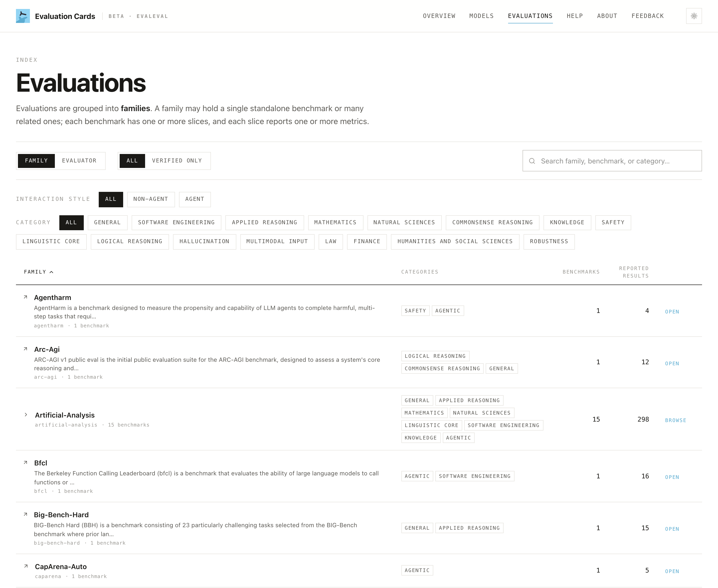Viewport: 718px width, 588px height.
Task: Select the All category filter
Action: click(71, 222)
